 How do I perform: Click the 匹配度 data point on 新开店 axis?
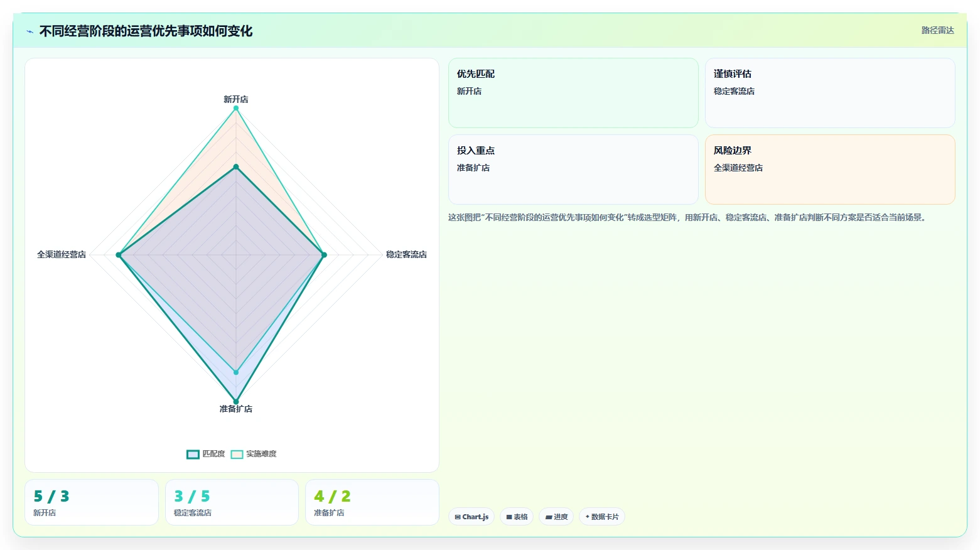click(x=236, y=167)
